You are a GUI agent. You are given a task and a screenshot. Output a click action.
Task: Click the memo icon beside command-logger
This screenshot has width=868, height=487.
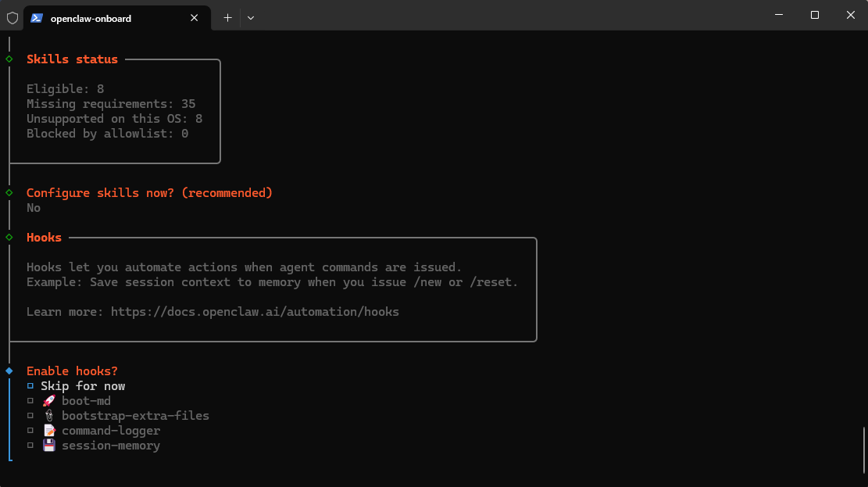tap(48, 431)
